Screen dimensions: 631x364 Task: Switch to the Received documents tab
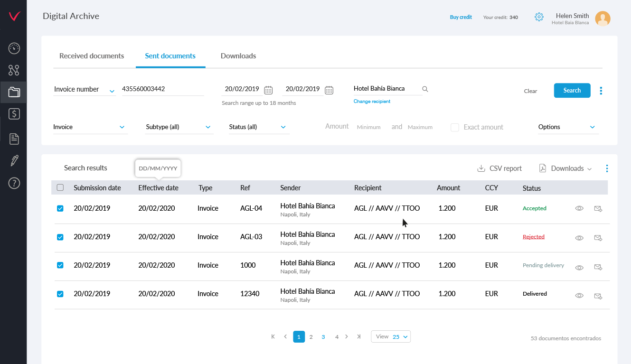pos(92,56)
